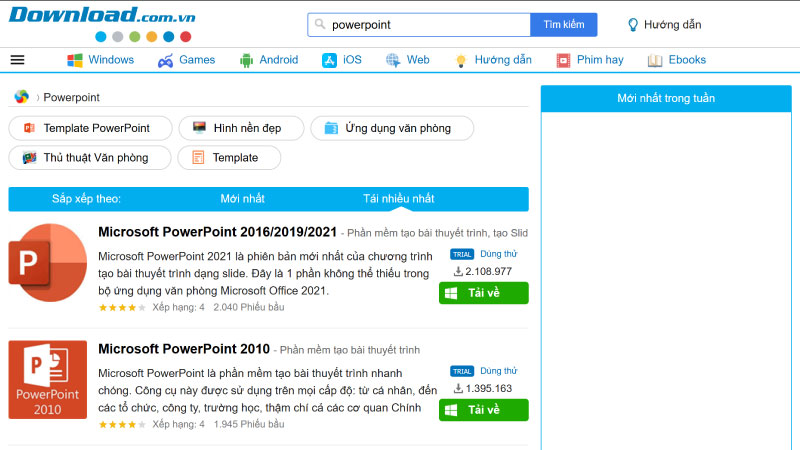
Task: Click the document icon in Template chip
Action: coord(198,157)
